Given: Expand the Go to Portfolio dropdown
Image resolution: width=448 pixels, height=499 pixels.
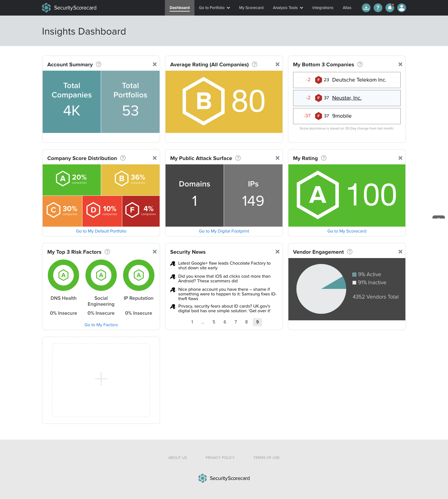Looking at the screenshot, I should [214, 8].
